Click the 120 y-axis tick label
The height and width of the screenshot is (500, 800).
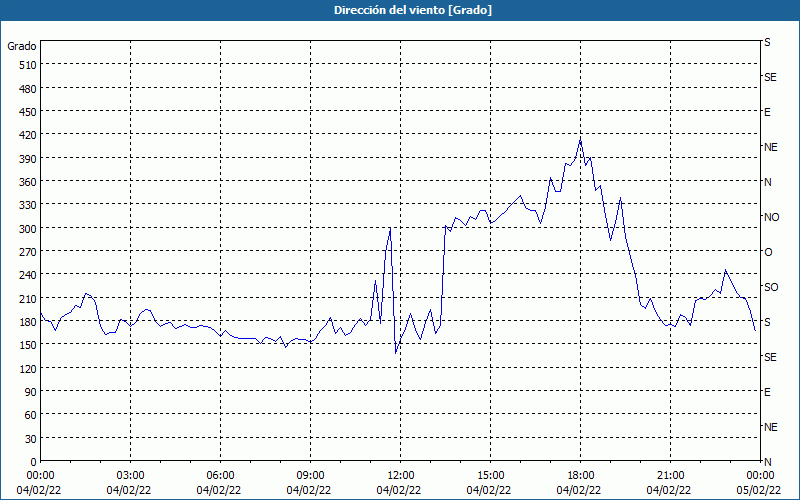pos(28,368)
